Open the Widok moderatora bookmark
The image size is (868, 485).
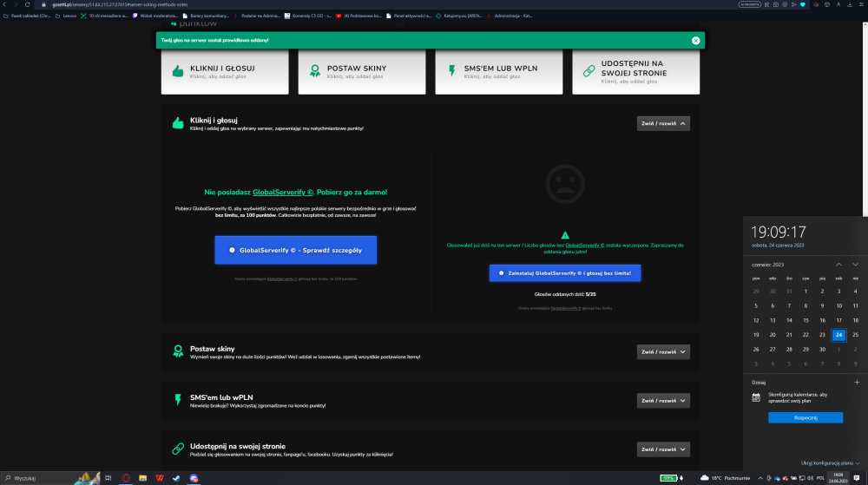coord(155,16)
